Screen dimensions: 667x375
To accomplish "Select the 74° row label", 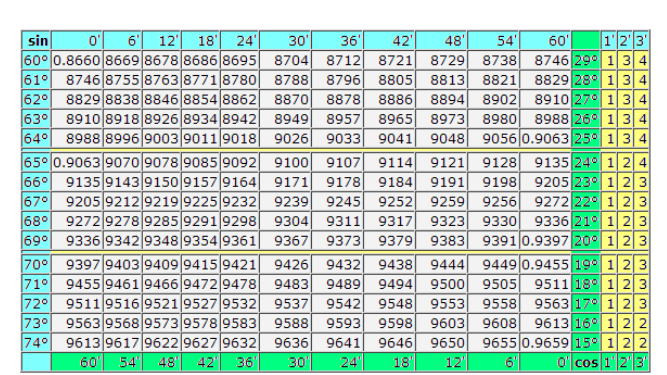I will pyautogui.click(x=36, y=343).
